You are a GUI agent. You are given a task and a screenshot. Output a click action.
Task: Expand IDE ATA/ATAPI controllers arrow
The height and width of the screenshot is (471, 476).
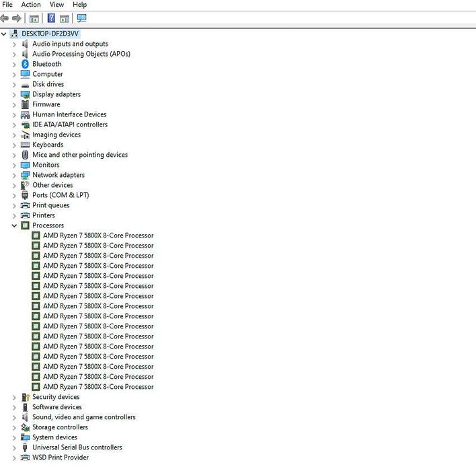click(14, 125)
